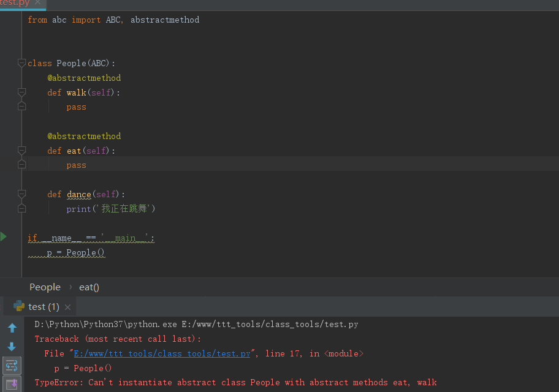The image size is (559, 392).
Task: Click the first @abstractmethod decorator above walk
Action: (84, 78)
